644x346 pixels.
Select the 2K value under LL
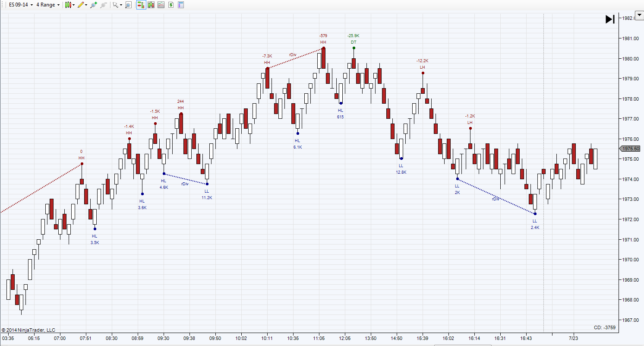click(x=457, y=192)
